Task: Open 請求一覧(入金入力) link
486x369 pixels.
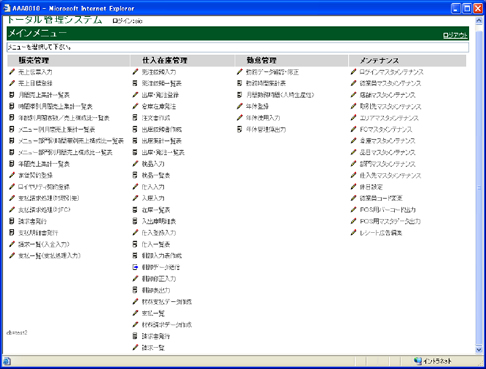Action: [x=44, y=244]
